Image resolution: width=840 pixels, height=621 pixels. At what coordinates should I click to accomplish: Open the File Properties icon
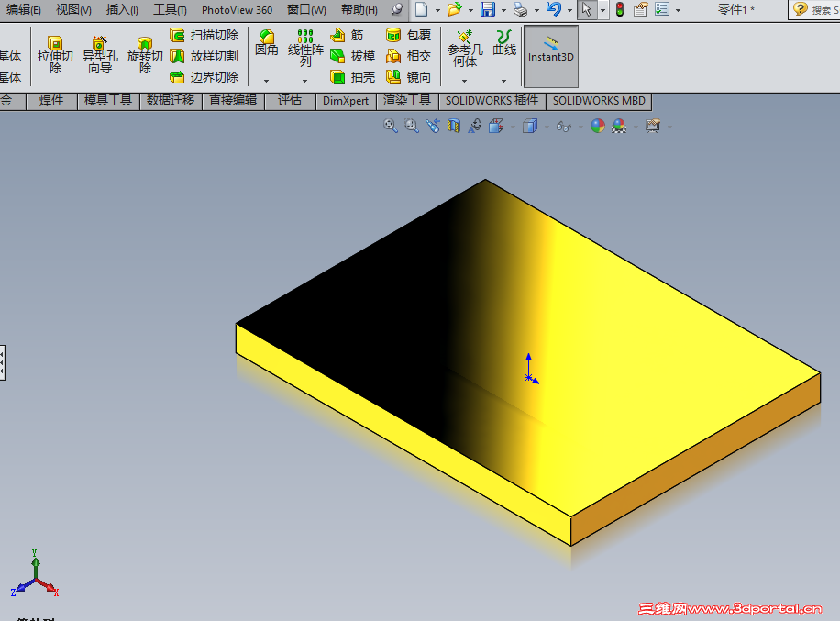click(x=640, y=9)
